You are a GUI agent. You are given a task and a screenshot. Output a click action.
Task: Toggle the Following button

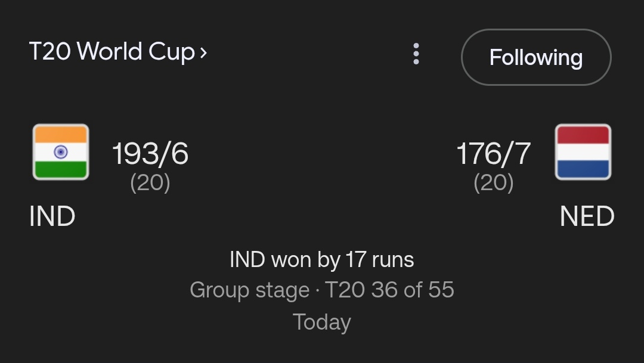pos(535,57)
